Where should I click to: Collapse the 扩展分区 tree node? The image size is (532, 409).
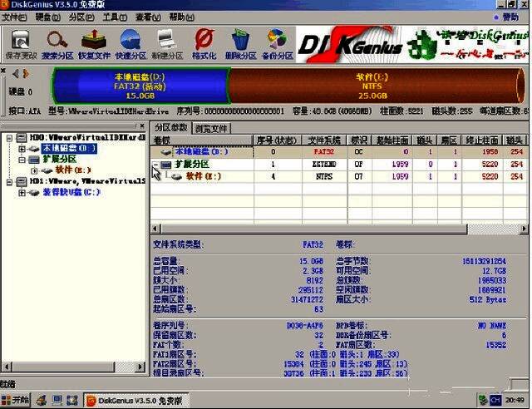coord(22,160)
